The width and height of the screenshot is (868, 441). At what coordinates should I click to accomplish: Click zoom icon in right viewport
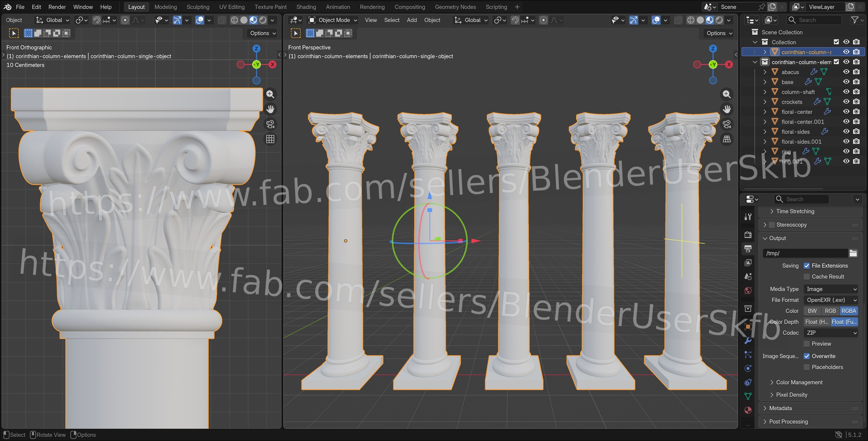[x=727, y=94]
